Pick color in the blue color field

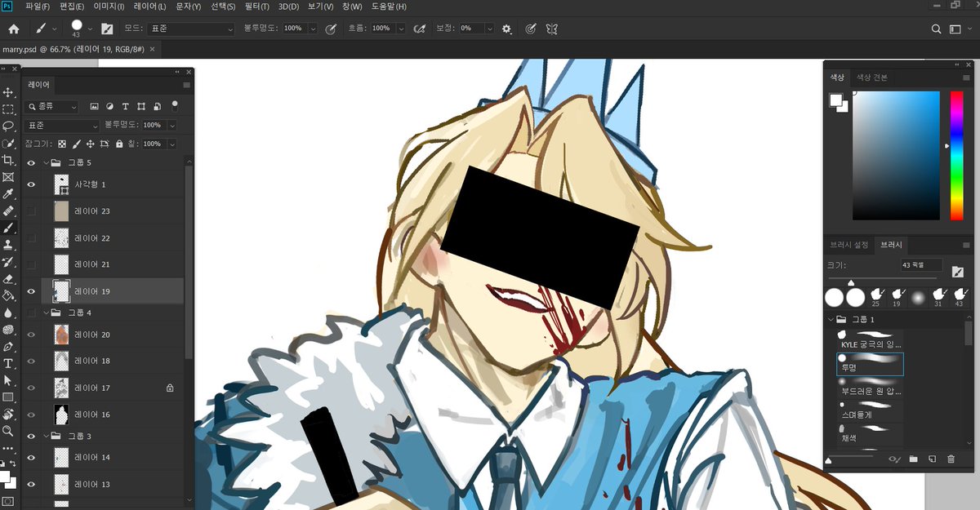[x=896, y=155]
